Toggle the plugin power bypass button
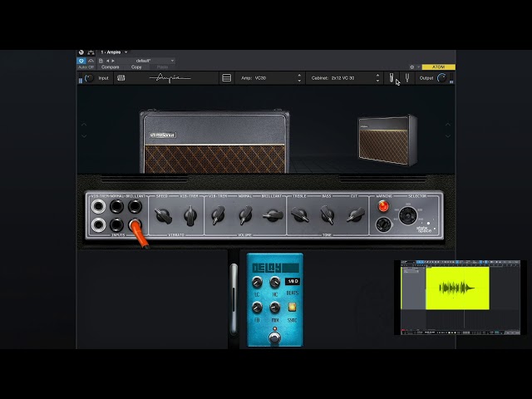This screenshot has height=399, width=532. [81, 61]
